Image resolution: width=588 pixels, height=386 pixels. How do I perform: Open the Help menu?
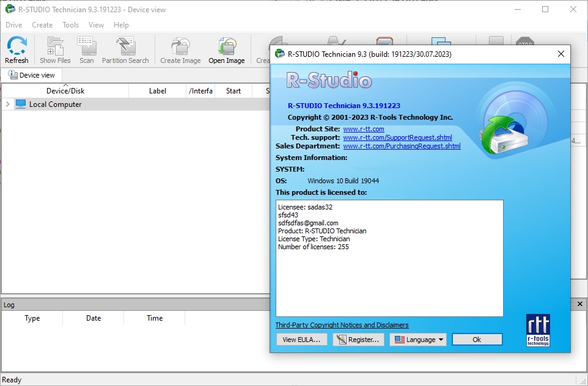[121, 24]
